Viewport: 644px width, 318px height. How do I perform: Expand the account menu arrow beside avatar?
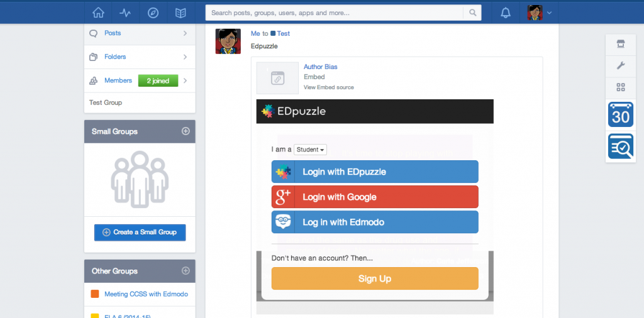click(549, 13)
